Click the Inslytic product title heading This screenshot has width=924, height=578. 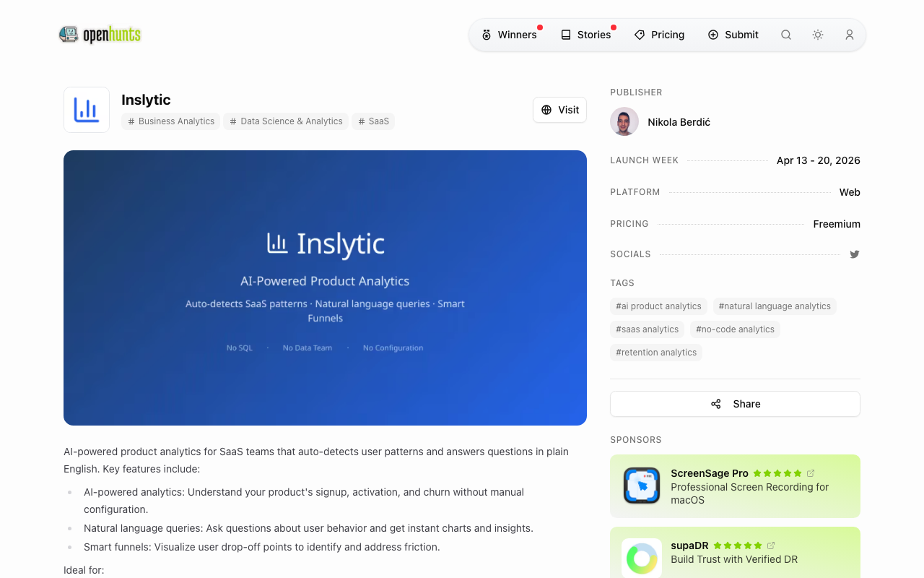[146, 100]
